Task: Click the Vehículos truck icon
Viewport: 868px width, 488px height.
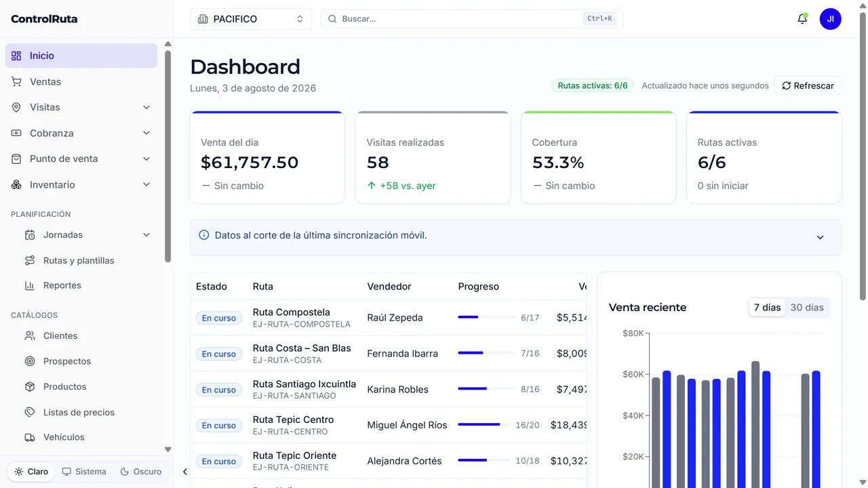Action: point(30,437)
